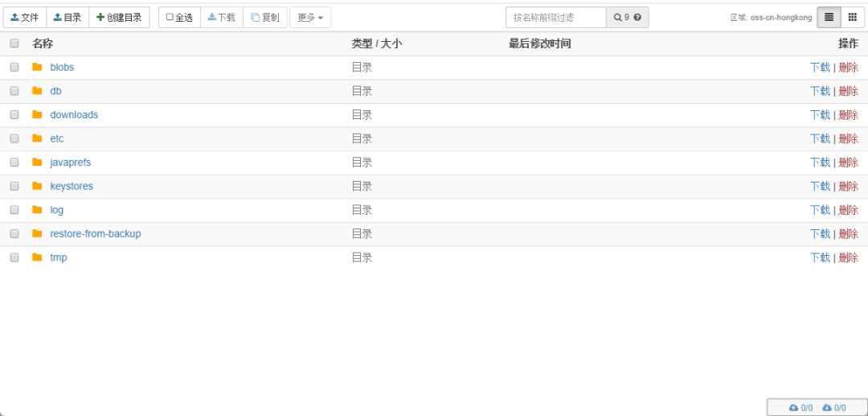Select the checkbox next to tmp folder
This screenshot has height=416, width=868.
pos(14,257)
